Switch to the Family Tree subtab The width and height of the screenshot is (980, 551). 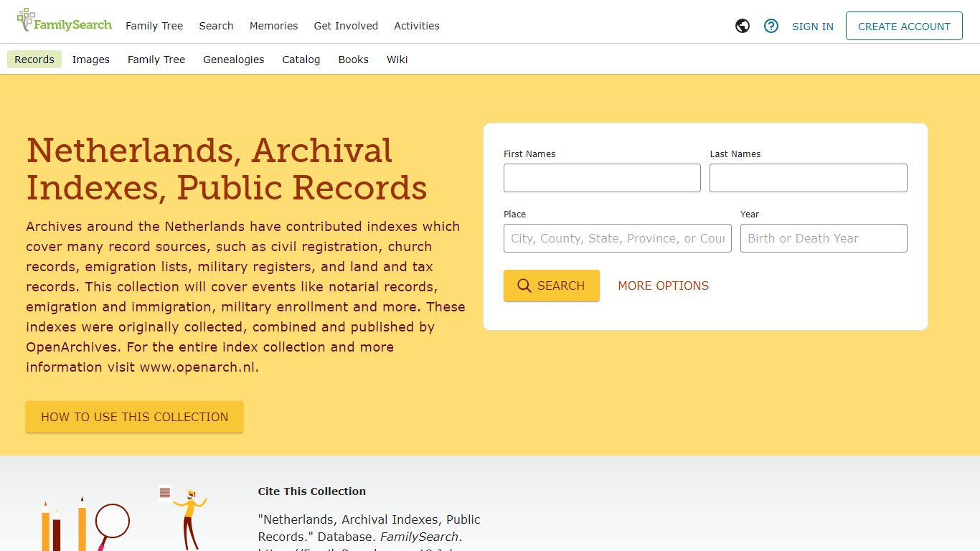pyautogui.click(x=156, y=60)
